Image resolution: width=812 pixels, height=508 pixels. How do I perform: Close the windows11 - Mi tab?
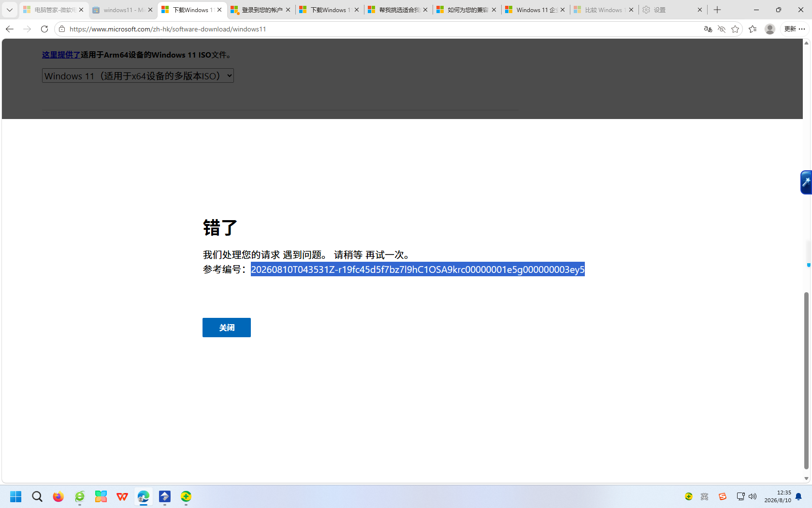[x=150, y=10]
